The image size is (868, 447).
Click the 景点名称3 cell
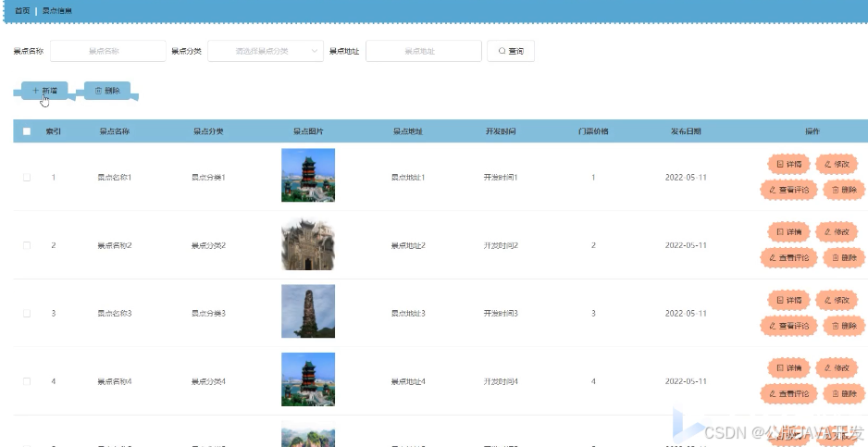(x=115, y=314)
